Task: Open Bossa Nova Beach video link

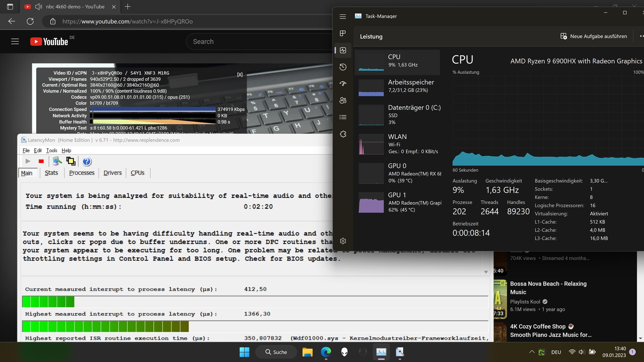Action: coord(548,288)
